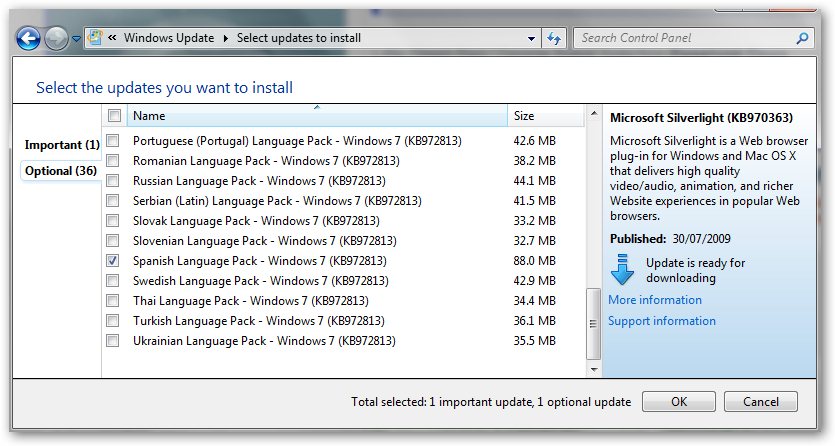The image size is (835, 446).
Task: Check the Swedish Language Pack box
Action: coord(112,280)
